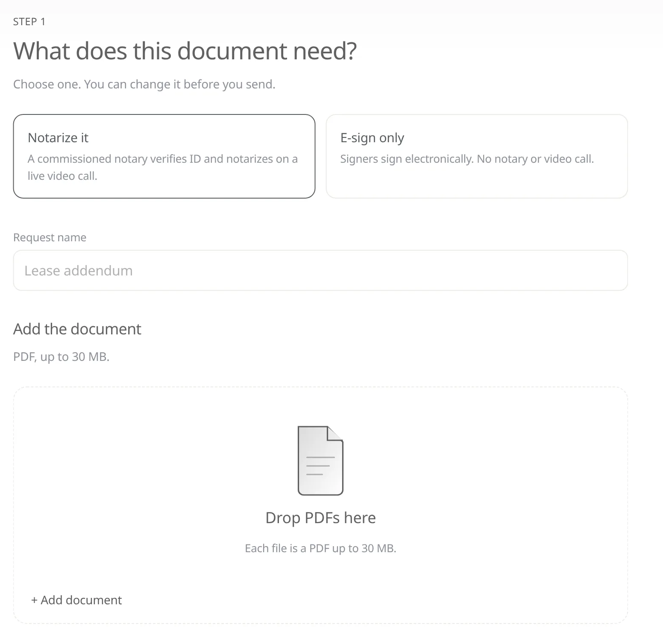This screenshot has width=663, height=644.
Task: Click the document file icon in drop zone
Action: (x=320, y=461)
